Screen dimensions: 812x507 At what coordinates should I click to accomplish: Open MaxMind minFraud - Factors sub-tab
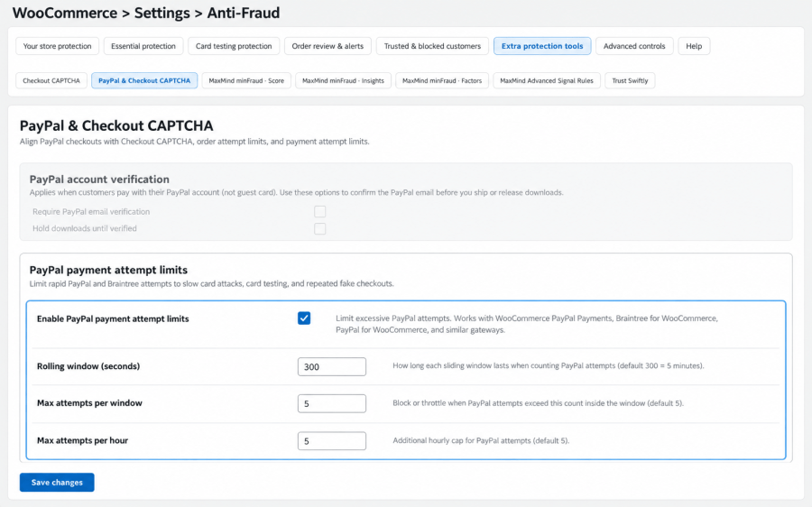[x=442, y=81]
